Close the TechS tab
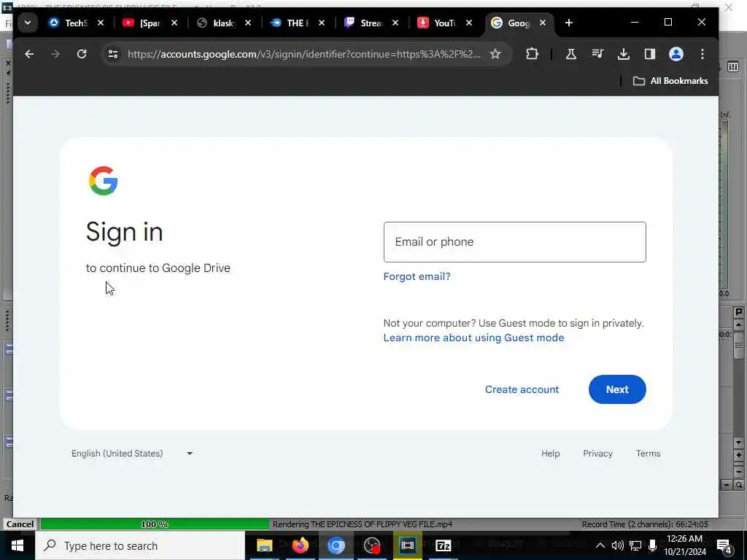 [101, 23]
